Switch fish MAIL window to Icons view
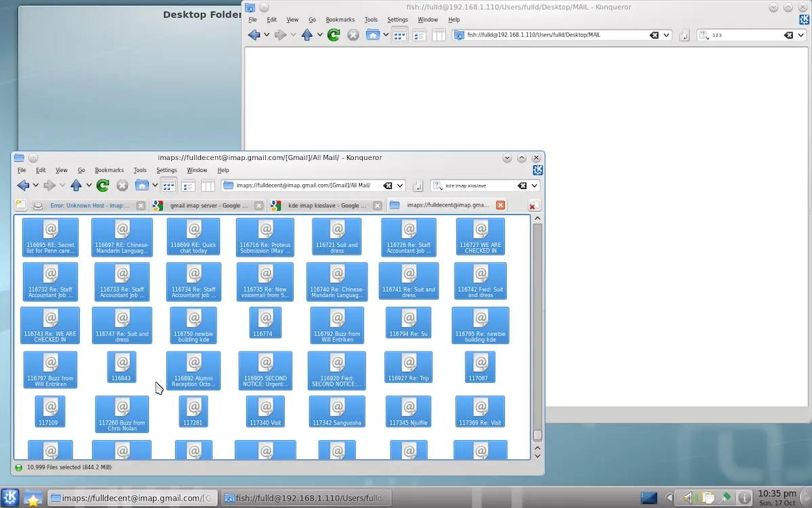 [x=399, y=35]
